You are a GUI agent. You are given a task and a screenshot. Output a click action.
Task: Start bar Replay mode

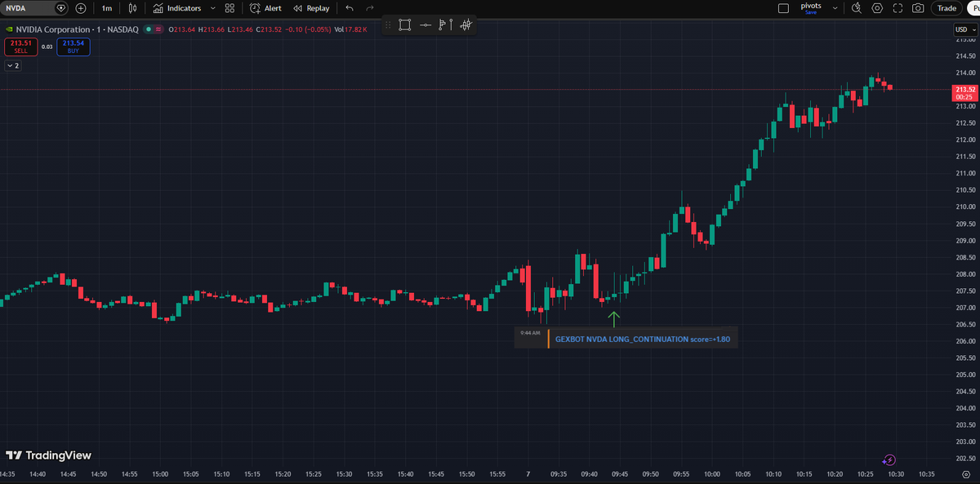click(311, 8)
